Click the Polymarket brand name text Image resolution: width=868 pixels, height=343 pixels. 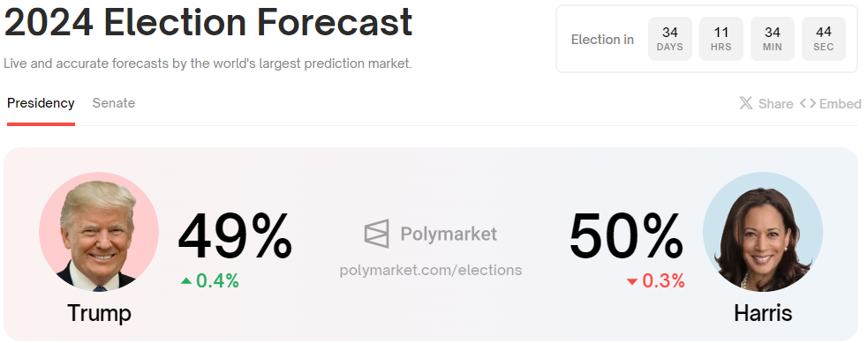coord(449,234)
